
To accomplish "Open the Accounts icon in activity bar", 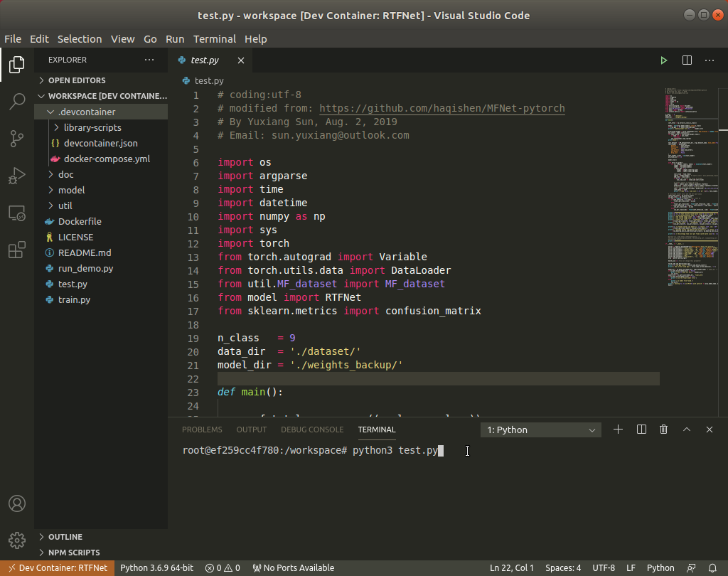I will tap(17, 503).
